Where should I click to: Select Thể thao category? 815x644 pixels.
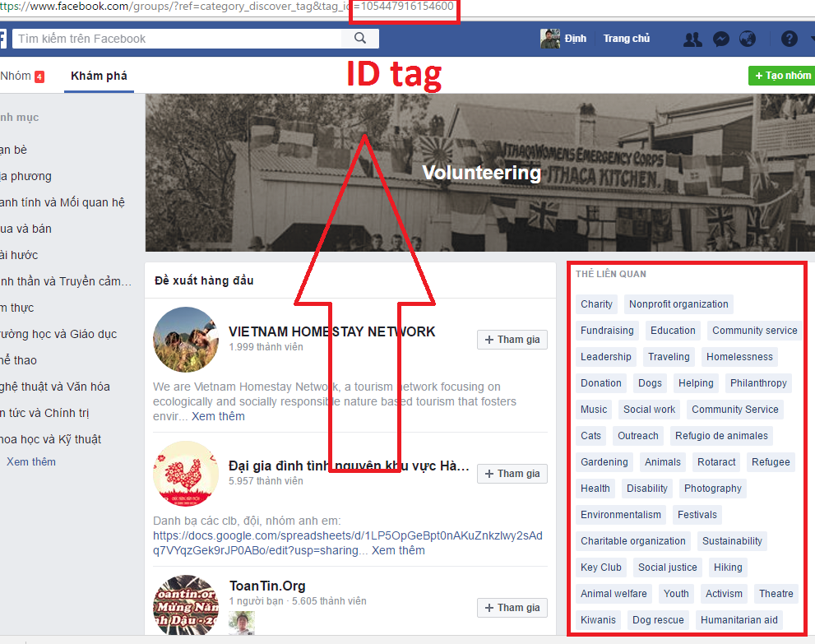tap(18, 360)
